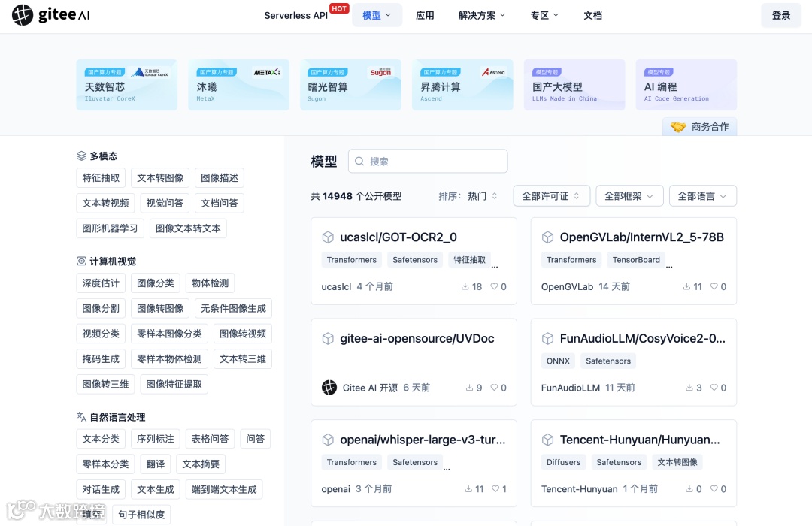Screen dimensions: 812x526
Task: Select the 文本转图像 task filter in 多模态
Action: pos(160,177)
